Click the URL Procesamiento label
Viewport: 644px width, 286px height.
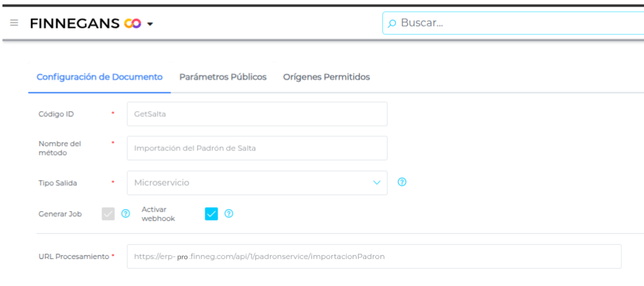(x=74, y=256)
